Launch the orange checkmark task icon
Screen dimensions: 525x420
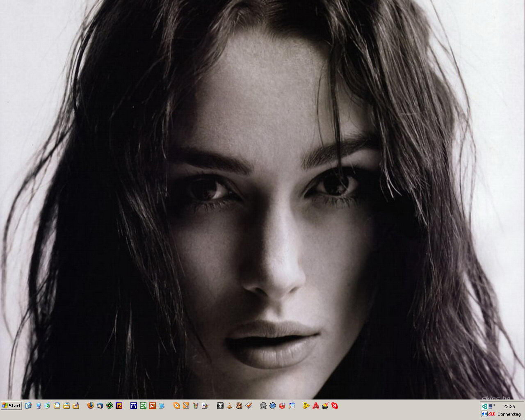click(x=249, y=406)
